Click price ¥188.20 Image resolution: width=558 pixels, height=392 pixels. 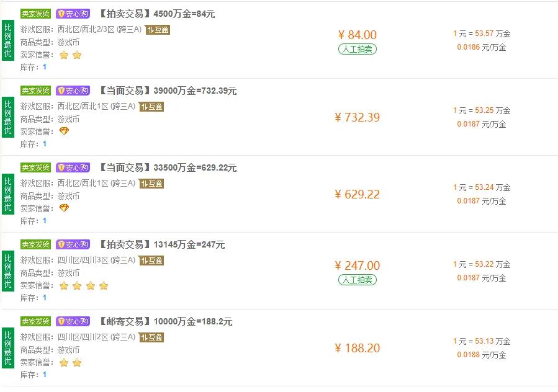click(x=357, y=348)
